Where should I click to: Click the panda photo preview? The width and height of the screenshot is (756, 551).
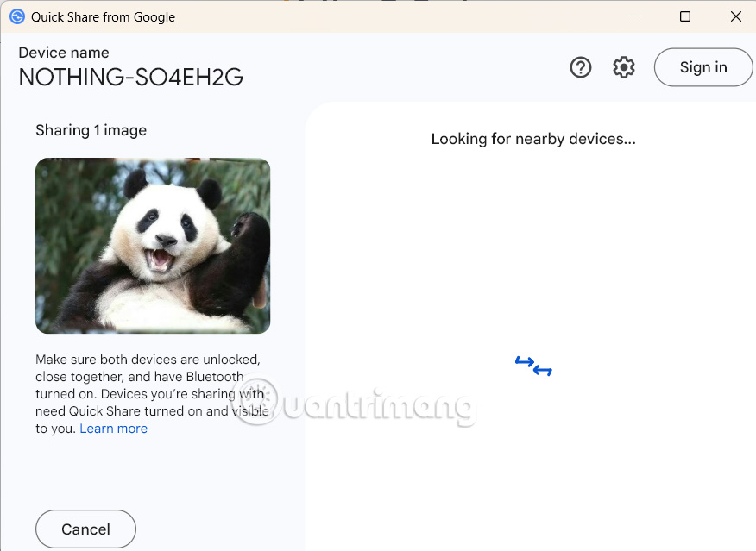(x=153, y=246)
